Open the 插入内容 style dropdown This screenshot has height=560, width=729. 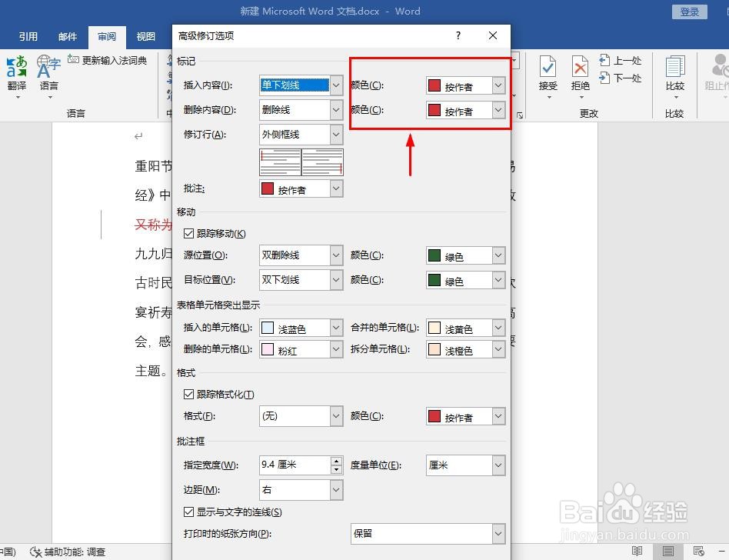[x=335, y=85]
